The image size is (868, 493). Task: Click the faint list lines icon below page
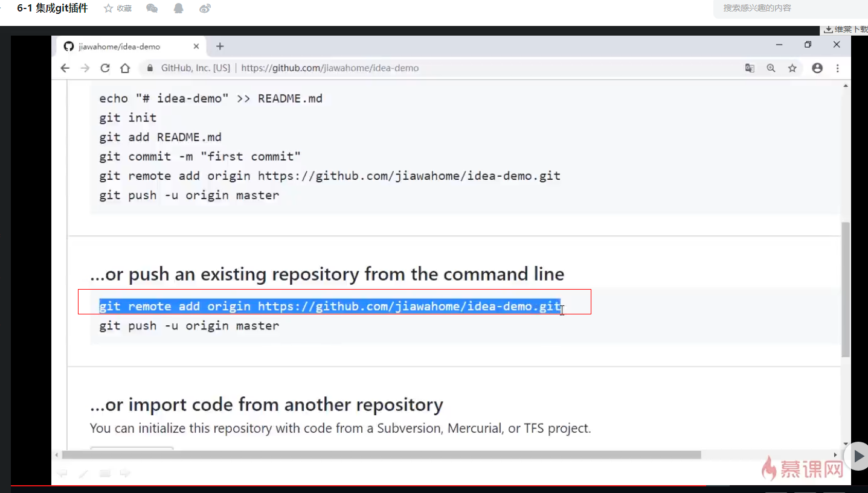click(105, 474)
